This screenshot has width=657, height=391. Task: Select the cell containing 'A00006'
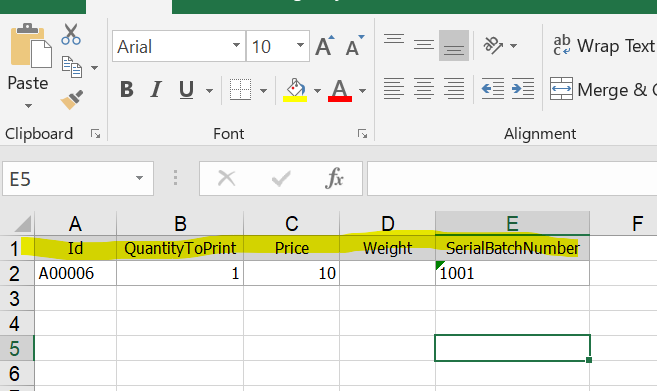75,273
